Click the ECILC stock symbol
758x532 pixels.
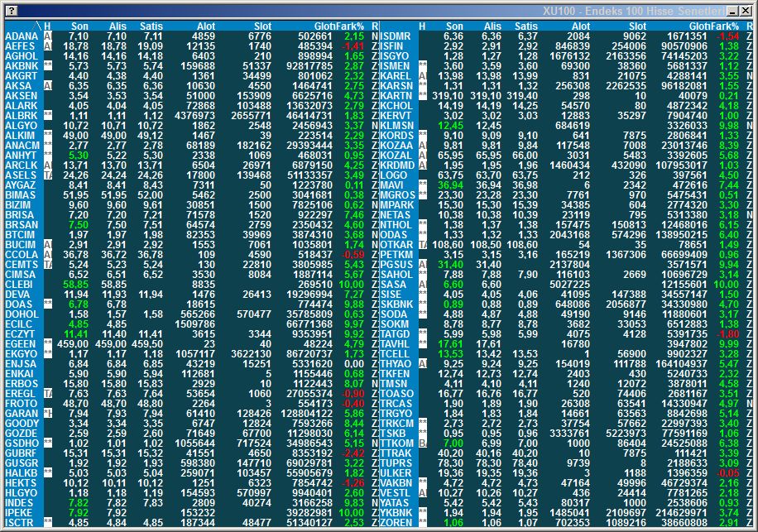click(x=18, y=324)
